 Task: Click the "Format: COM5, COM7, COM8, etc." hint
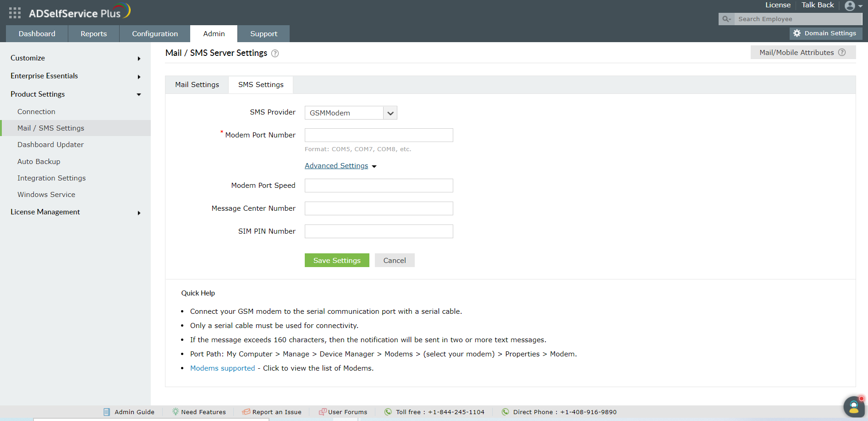click(x=358, y=149)
